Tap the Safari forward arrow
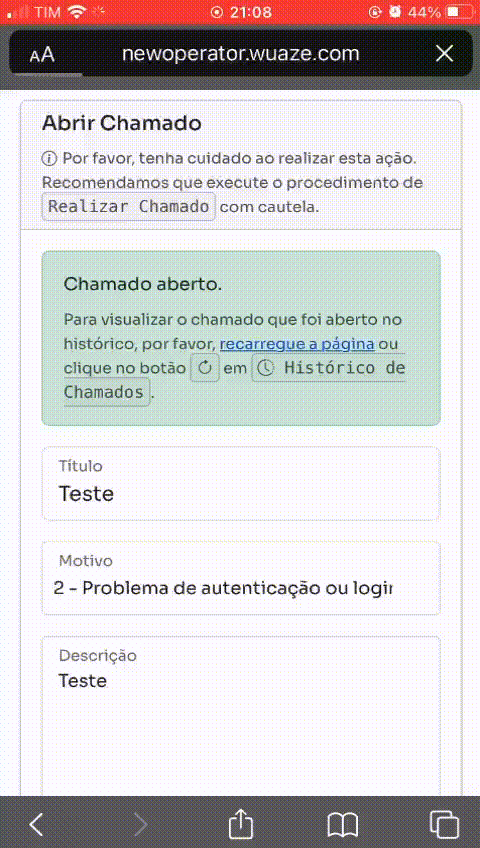 141,825
